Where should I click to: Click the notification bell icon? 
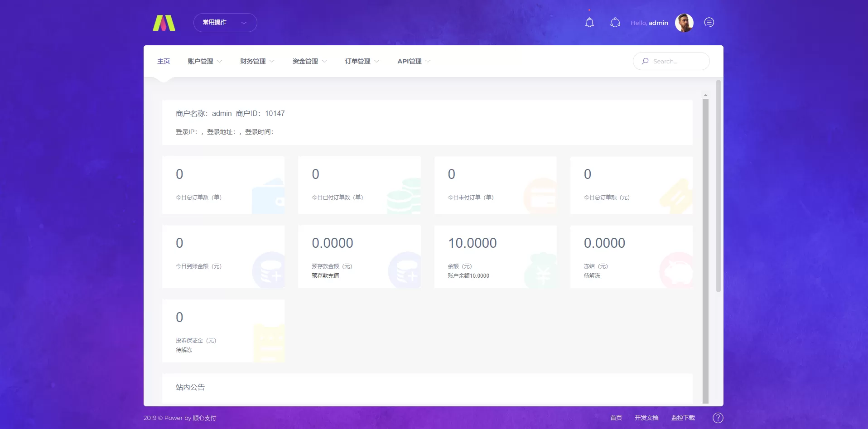click(x=589, y=23)
